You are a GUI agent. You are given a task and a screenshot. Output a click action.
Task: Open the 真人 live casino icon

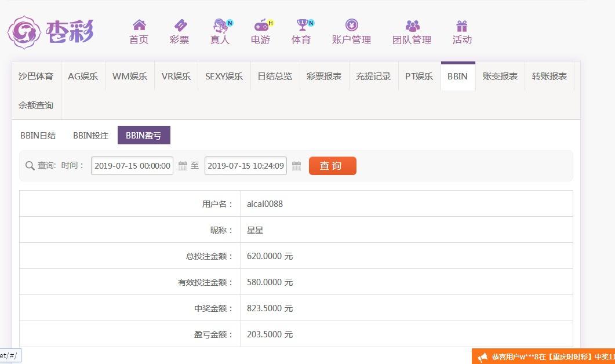coord(220,26)
